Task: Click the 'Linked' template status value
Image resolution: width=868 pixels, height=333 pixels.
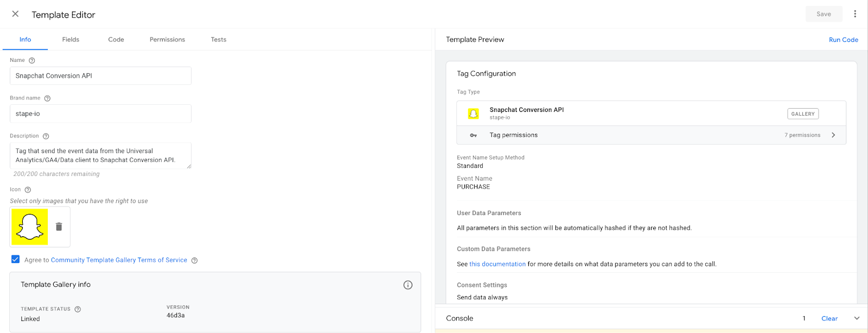Action: [30, 319]
